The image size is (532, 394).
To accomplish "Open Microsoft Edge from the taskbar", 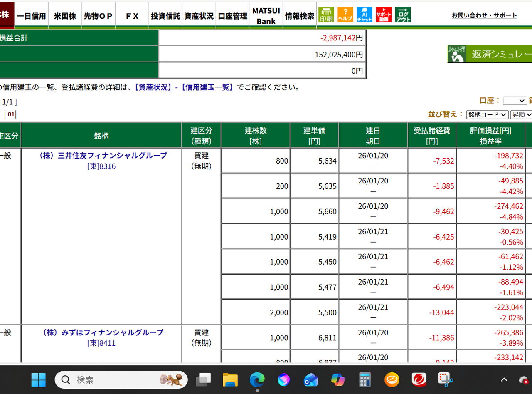I will (257, 379).
